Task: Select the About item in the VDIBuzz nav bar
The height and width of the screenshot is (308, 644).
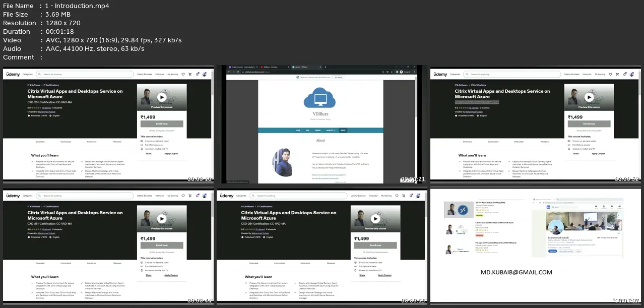Action: (343, 130)
